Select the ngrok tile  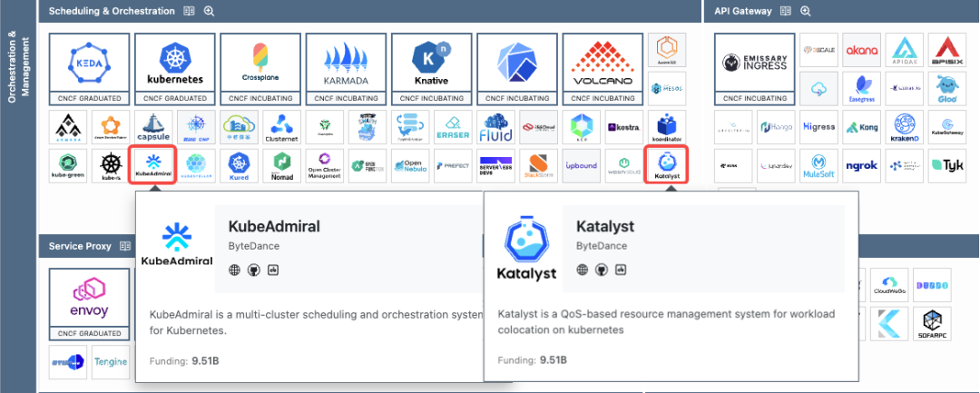point(862,165)
